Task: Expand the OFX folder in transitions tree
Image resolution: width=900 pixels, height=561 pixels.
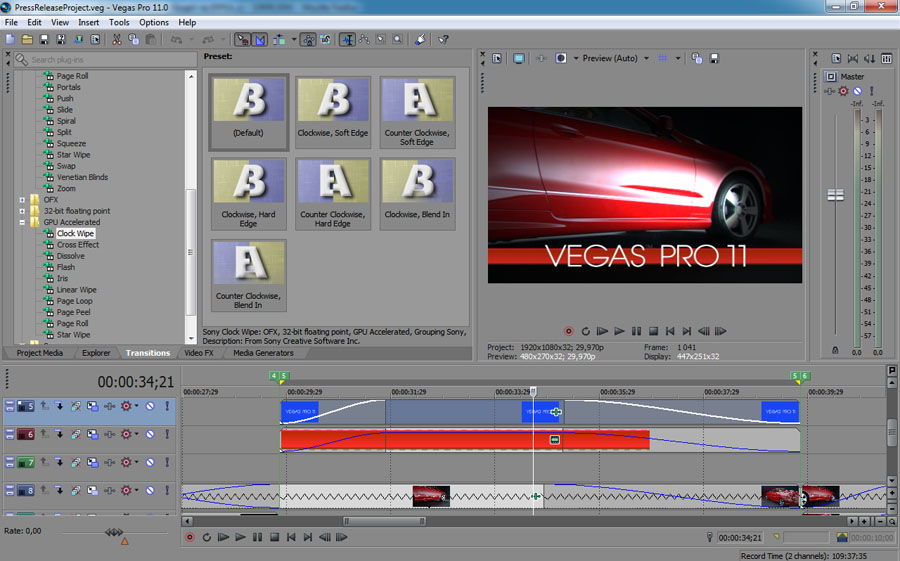Action: (22, 200)
